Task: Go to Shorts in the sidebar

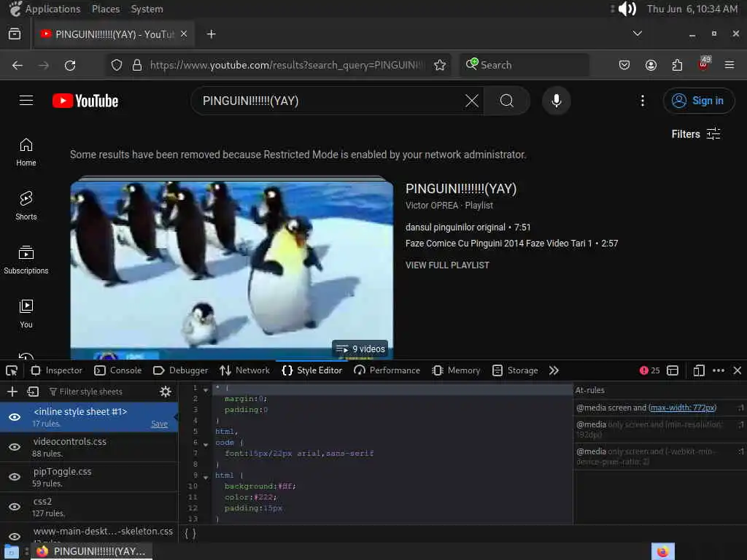Action: (x=26, y=206)
